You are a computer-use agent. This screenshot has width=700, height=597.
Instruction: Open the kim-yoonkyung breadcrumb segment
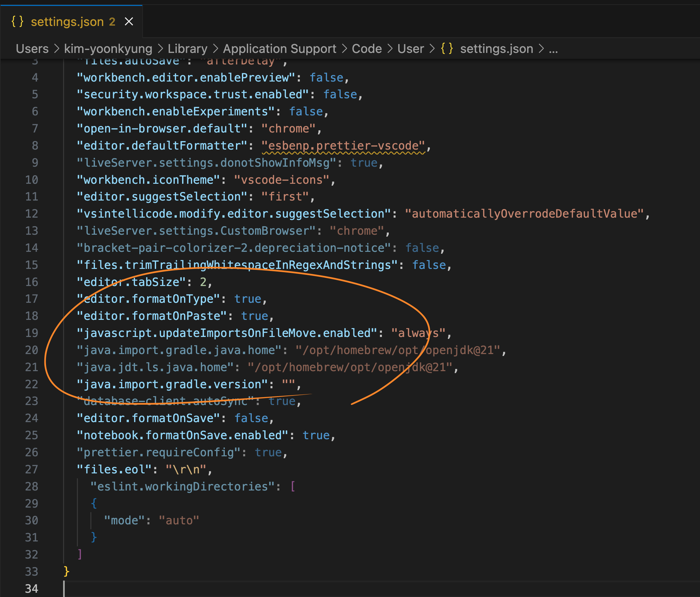click(108, 49)
